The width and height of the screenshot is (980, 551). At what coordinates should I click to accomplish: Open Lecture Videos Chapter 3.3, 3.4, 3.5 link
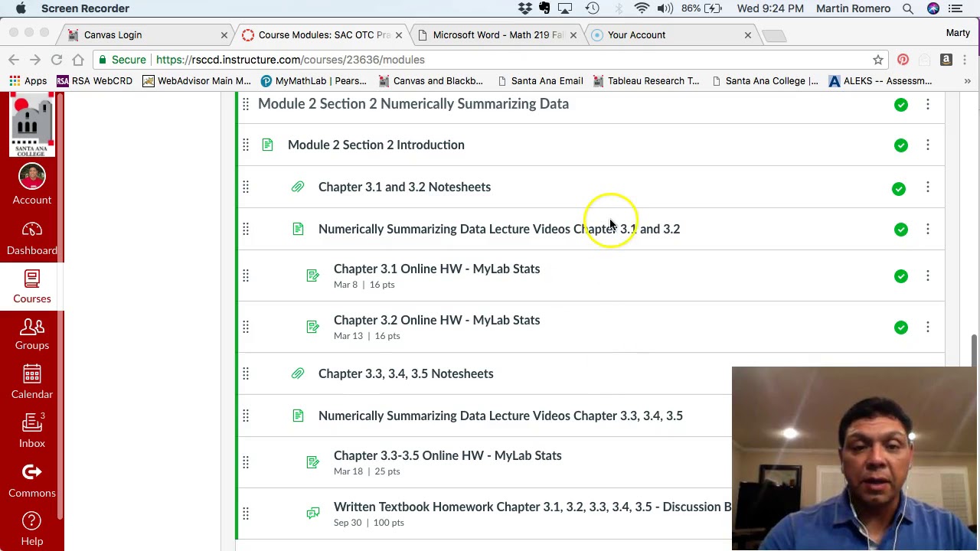click(x=501, y=416)
